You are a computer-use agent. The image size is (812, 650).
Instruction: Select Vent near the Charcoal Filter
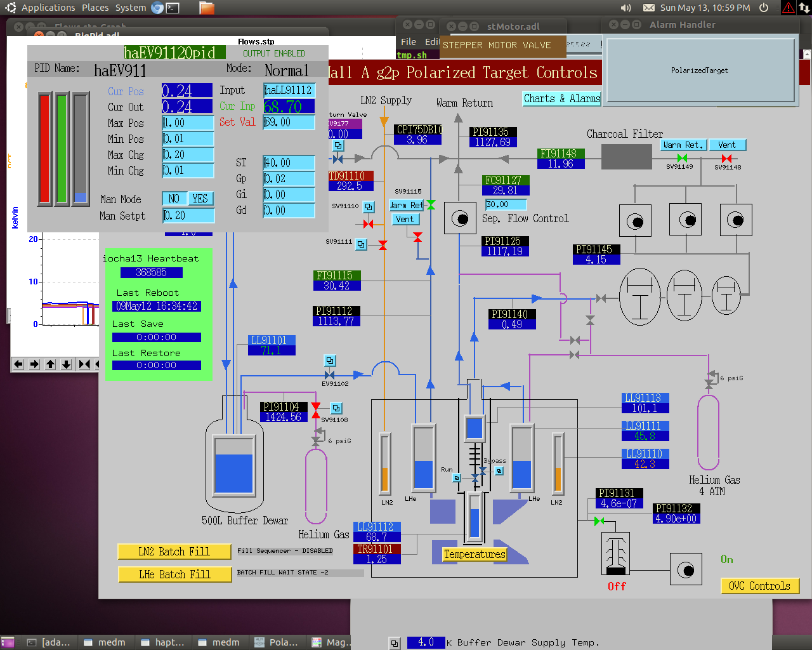pos(728,145)
